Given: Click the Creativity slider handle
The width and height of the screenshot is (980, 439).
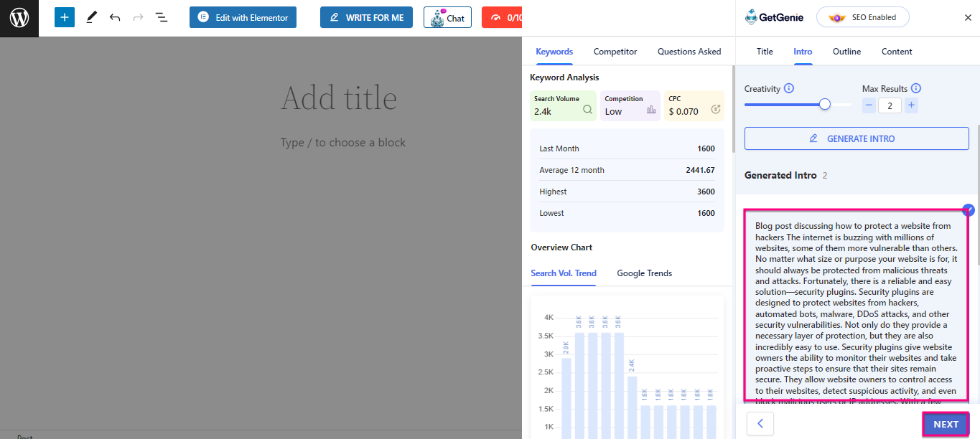Looking at the screenshot, I should click(825, 105).
